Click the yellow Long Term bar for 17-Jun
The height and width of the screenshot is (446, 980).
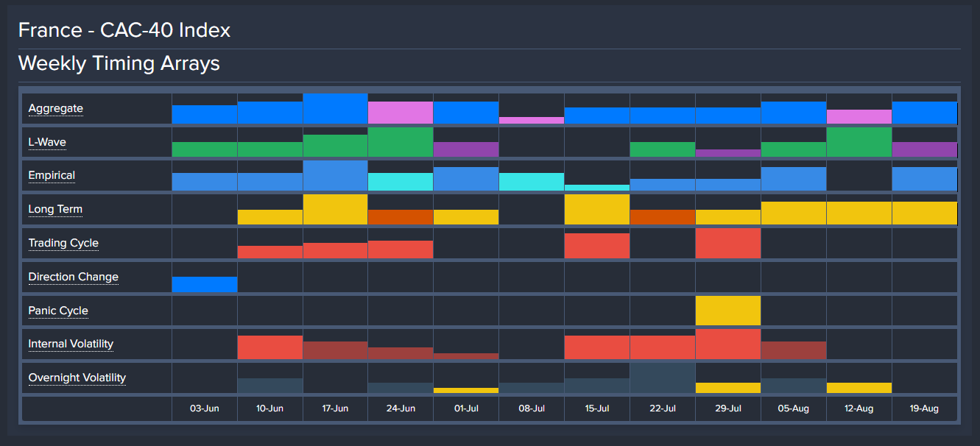335,209
